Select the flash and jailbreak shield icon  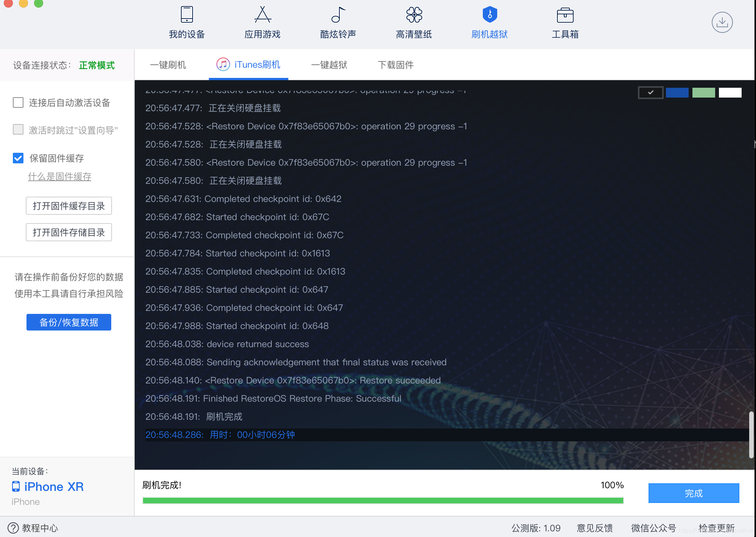(490, 15)
